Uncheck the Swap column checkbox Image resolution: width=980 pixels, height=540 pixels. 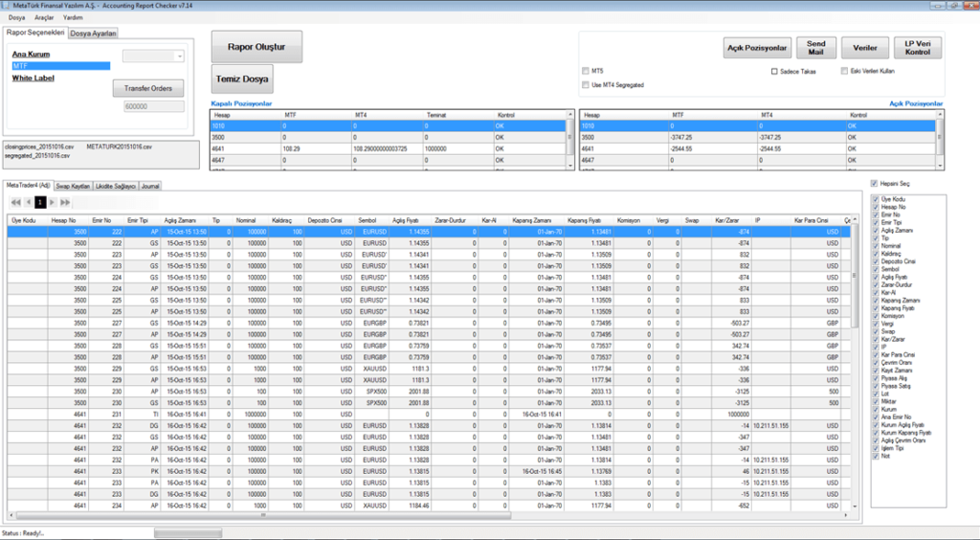pos(876,332)
